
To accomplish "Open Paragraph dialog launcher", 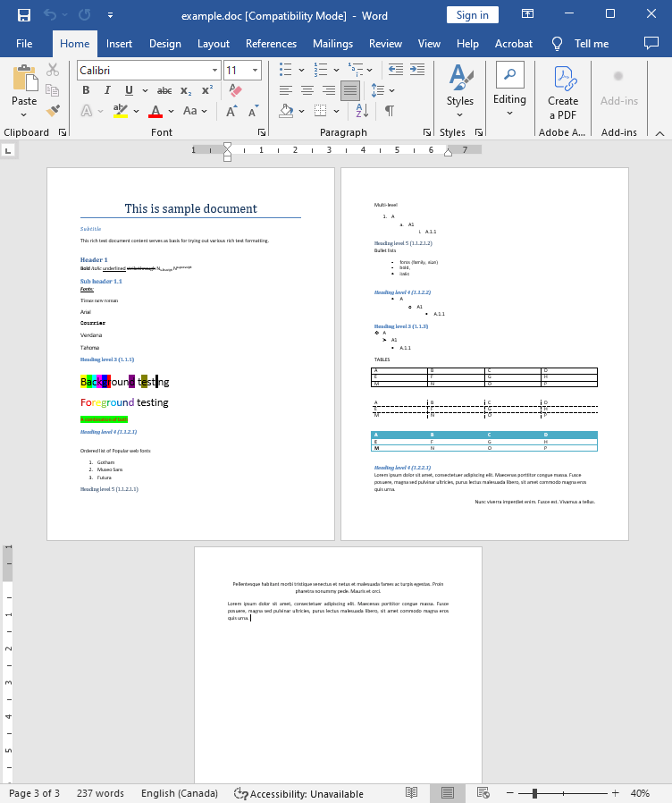I will coord(427,132).
